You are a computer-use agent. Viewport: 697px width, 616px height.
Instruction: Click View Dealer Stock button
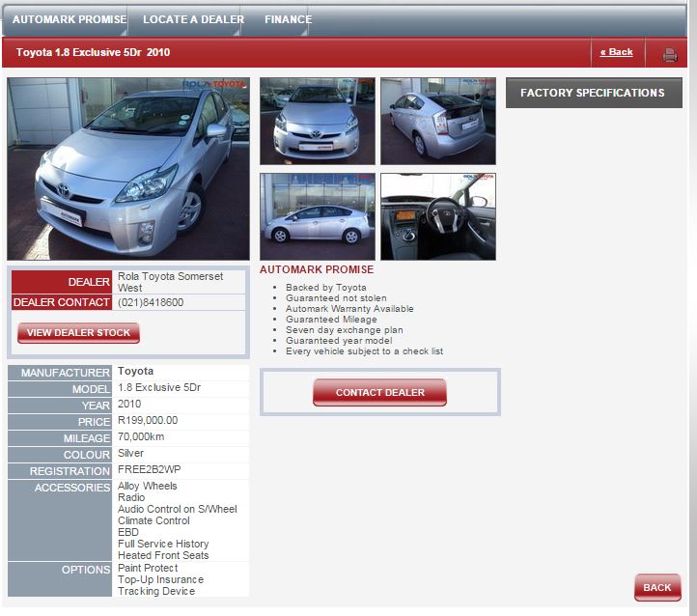(x=78, y=332)
